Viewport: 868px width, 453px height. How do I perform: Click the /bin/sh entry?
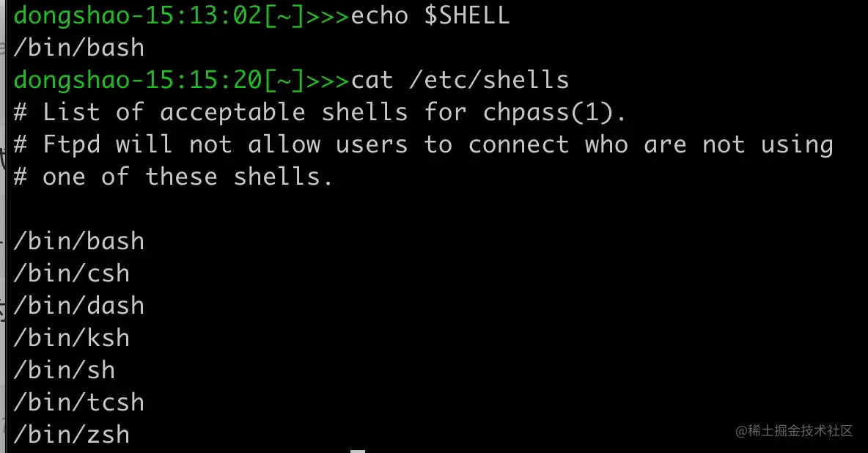click(65, 370)
